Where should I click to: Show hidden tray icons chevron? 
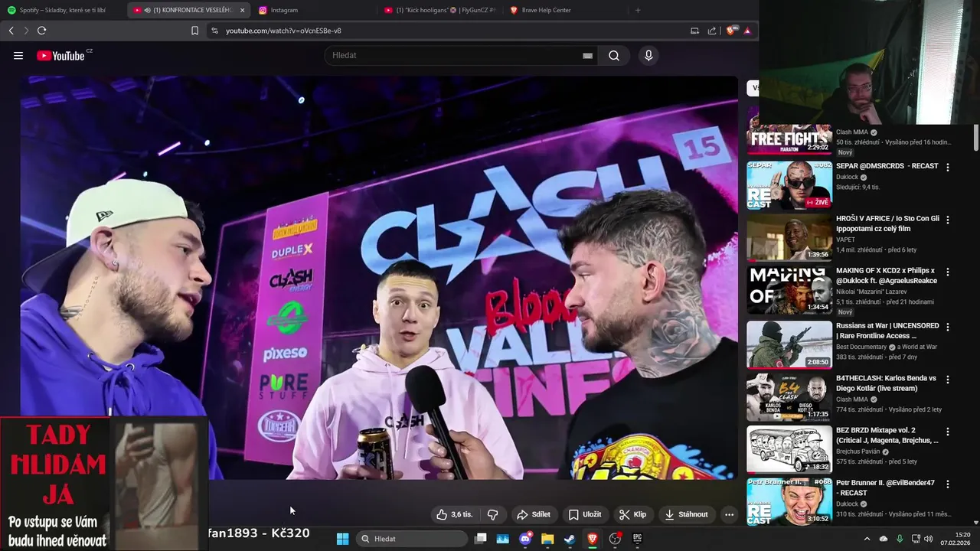point(867,539)
